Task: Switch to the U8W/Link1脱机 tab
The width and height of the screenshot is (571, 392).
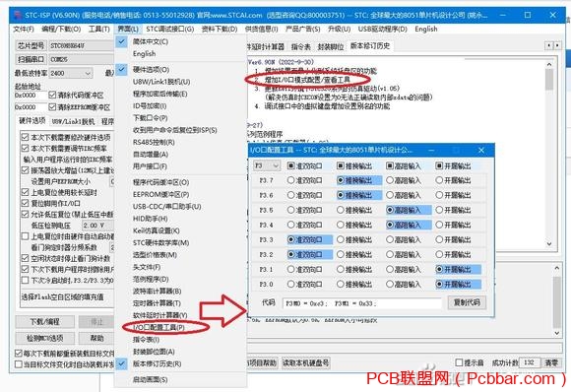Action: [73, 121]
